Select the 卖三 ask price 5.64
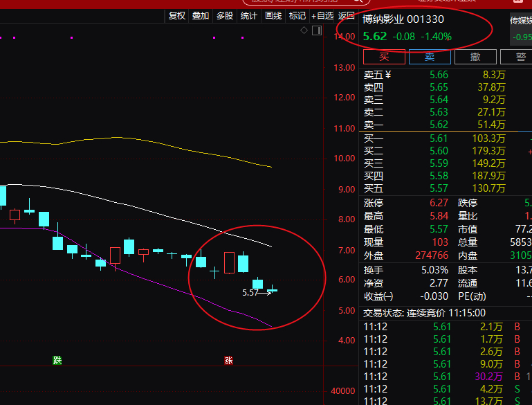The image size is (532, 405). tap(439, 100)
